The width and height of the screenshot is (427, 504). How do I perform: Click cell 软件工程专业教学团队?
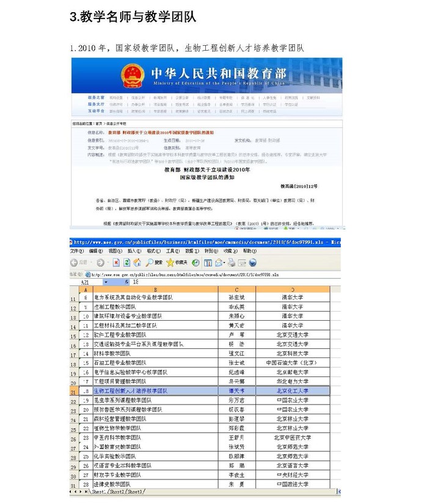[x=156, y=335]
